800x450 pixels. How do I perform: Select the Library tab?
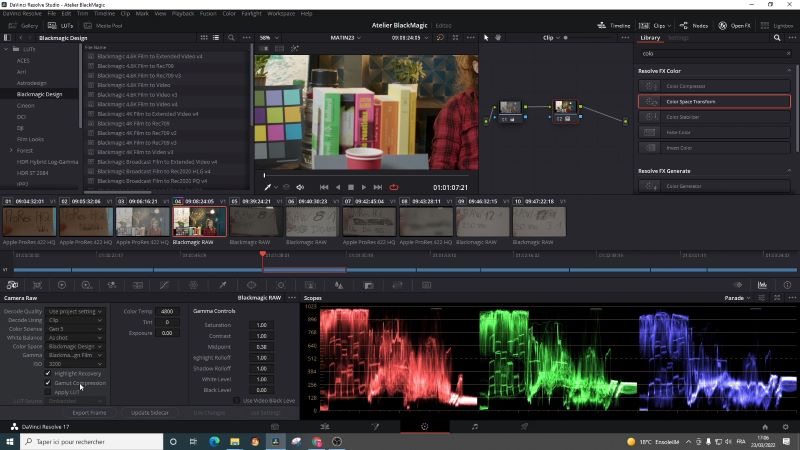point(650,38)
